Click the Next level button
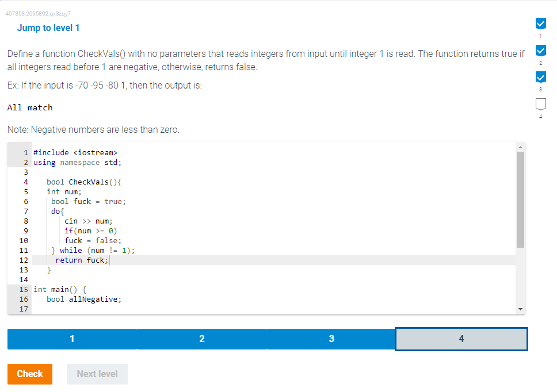557x392 pixels. coord(97,374)
